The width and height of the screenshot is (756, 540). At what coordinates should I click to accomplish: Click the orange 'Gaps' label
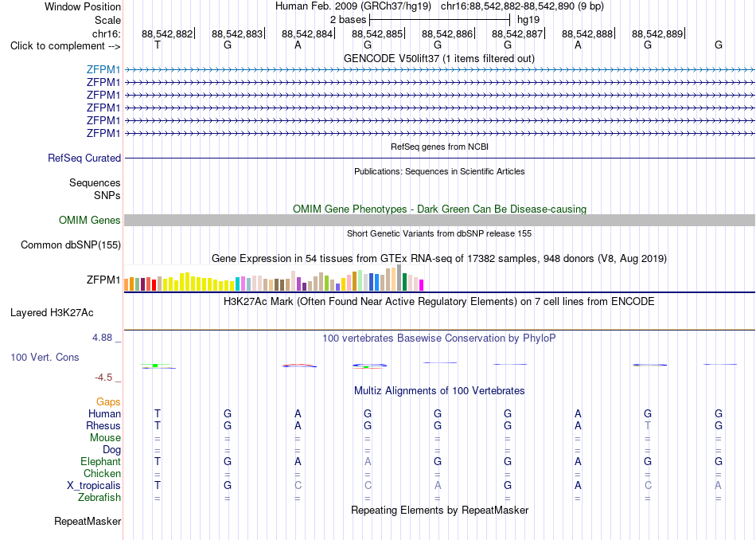point(108,401)
